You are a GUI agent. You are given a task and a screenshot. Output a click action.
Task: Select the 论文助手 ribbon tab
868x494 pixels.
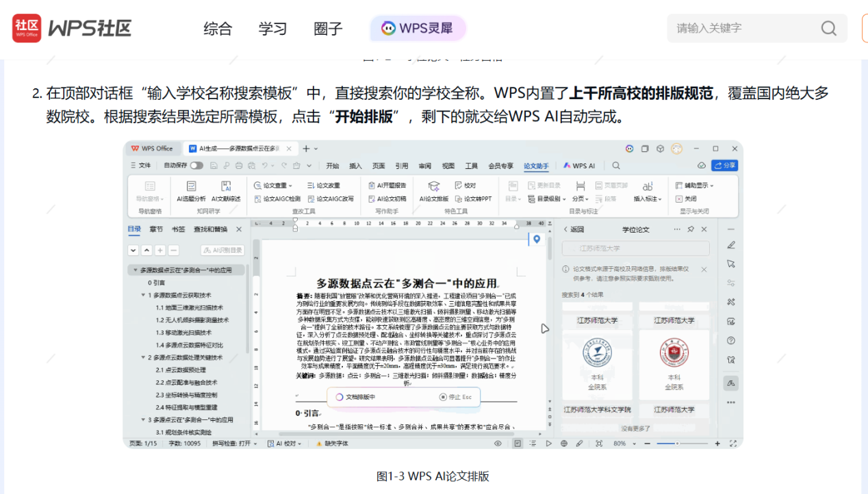point(536,166)
